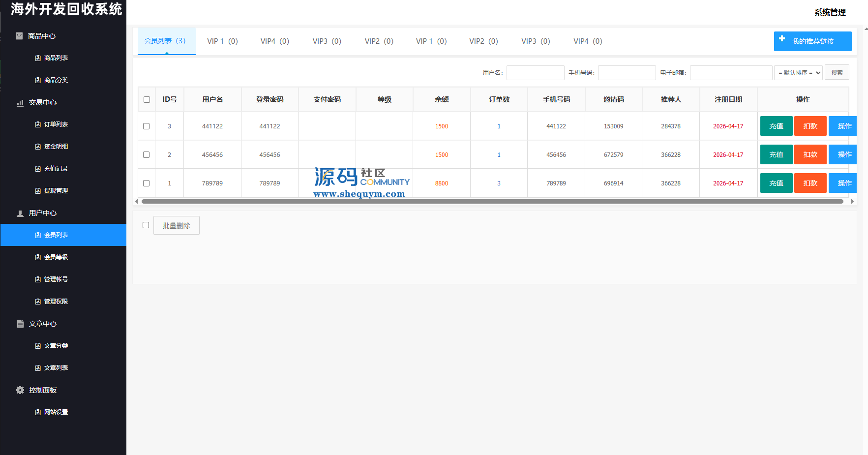Click the table's horizontal scrollbar

492,201
